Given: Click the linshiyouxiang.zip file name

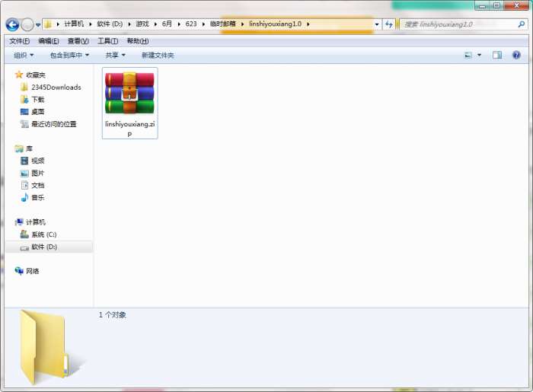Looking at the screenshot, I should pyautogui.click(x=130, y=129).
